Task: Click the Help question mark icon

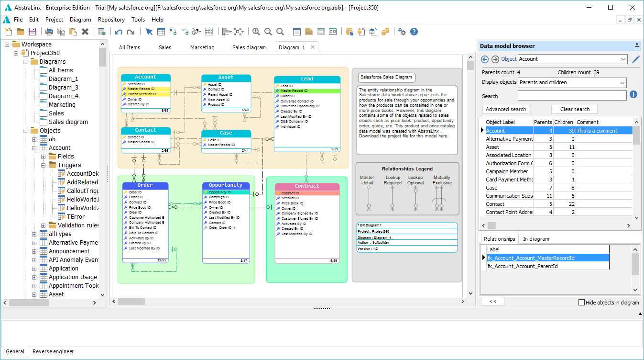Action: [x=414, y=31]
